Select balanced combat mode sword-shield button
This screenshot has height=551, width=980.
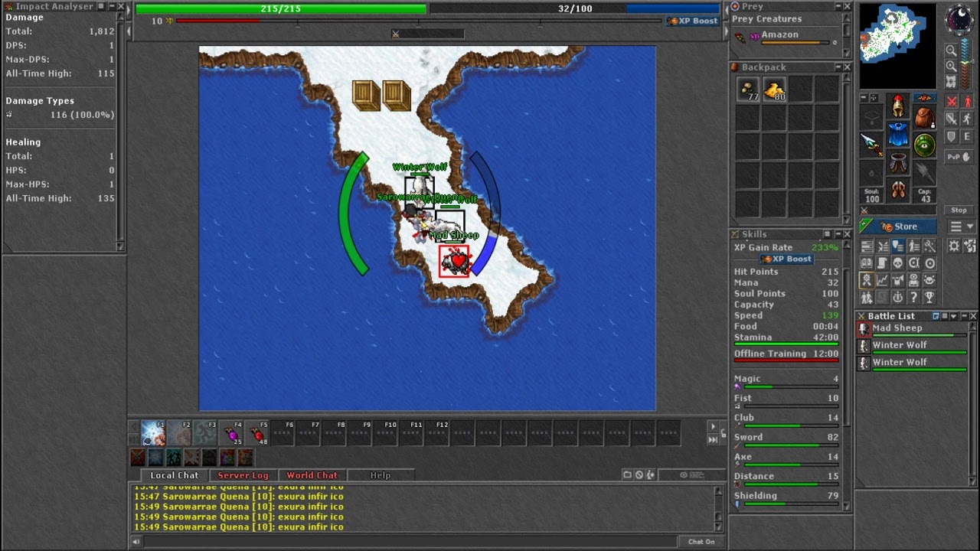pos(952,119)
